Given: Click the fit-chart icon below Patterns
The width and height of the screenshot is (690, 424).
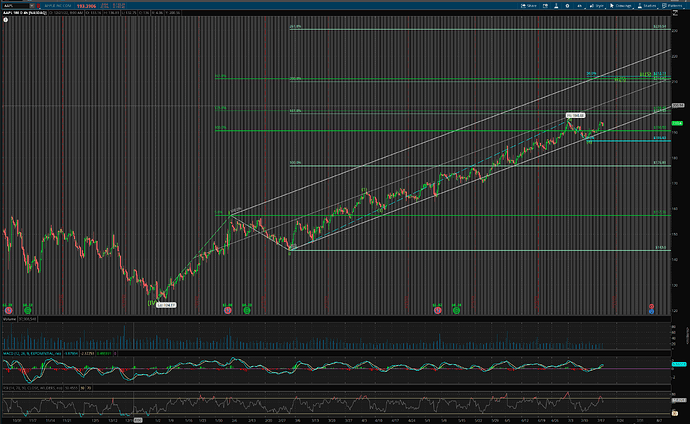Looking at the screenshot, I should [675, 13].
